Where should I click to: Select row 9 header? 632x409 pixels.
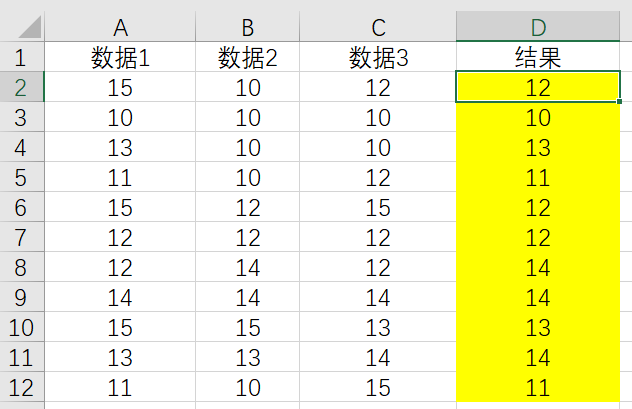point(22,297)
